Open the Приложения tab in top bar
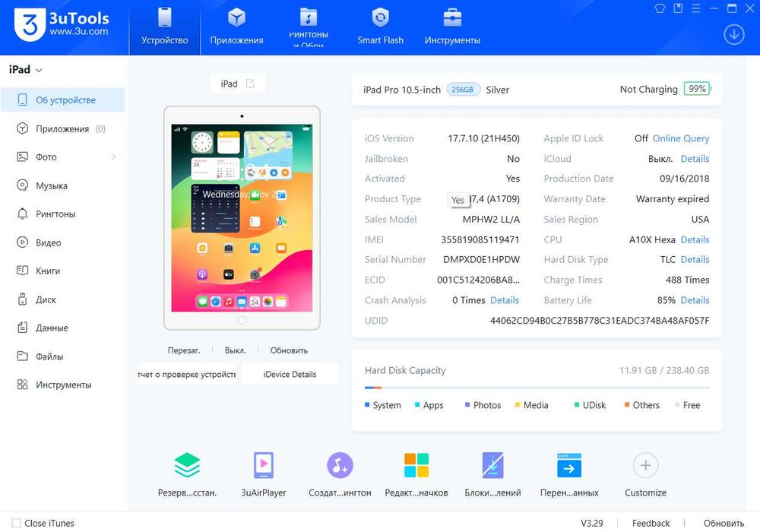This screenshot has width=760, height=532. pyautogui.click(x=236, y=27)
